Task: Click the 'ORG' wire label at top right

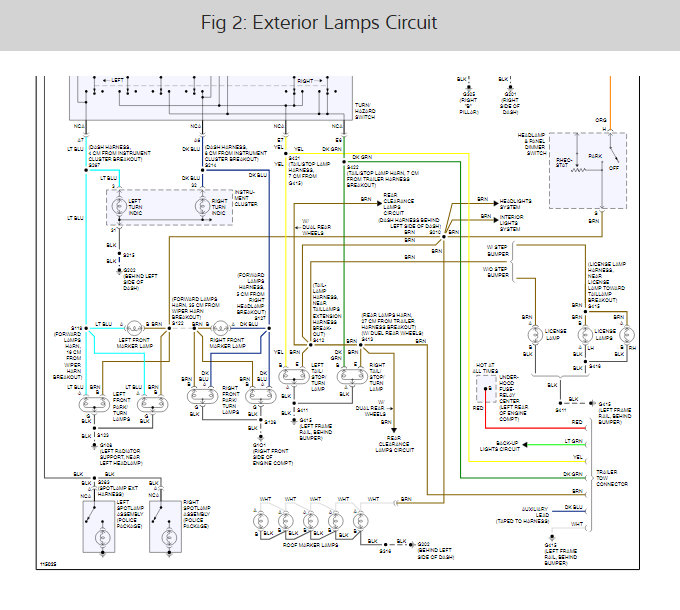Action: click(601, 120)
